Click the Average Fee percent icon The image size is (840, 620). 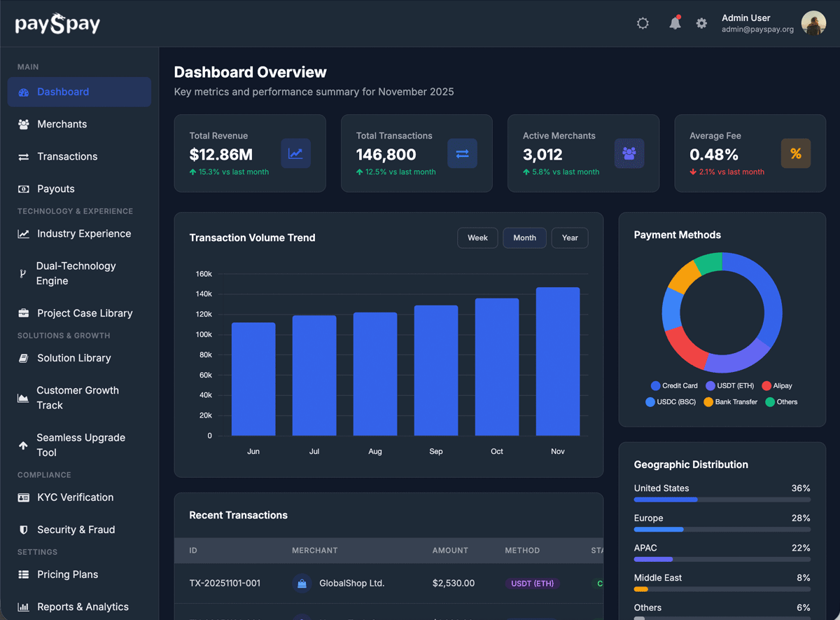[x=795, y=153]
